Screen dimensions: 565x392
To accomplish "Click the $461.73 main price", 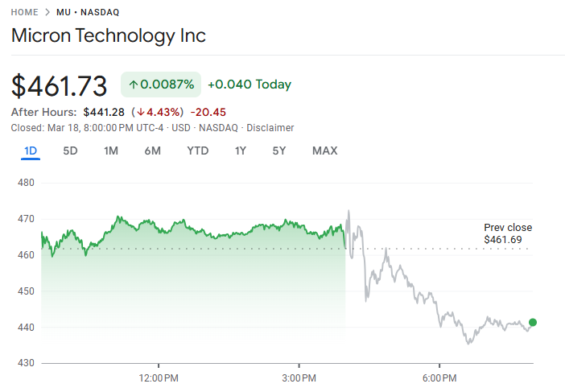I will [x=60, y=85].
